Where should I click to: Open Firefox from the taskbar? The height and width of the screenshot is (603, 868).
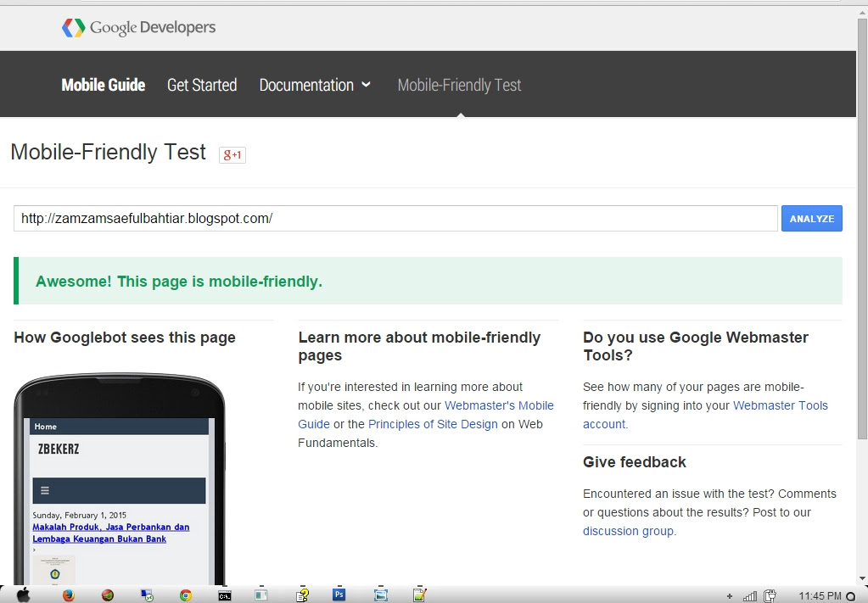pos(68,595)
